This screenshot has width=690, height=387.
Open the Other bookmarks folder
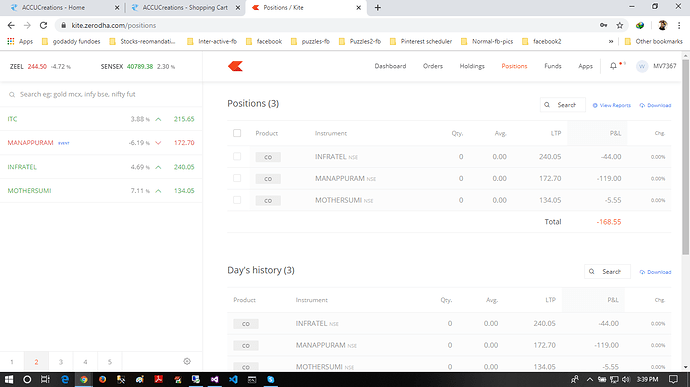click(x=653, y=41)
